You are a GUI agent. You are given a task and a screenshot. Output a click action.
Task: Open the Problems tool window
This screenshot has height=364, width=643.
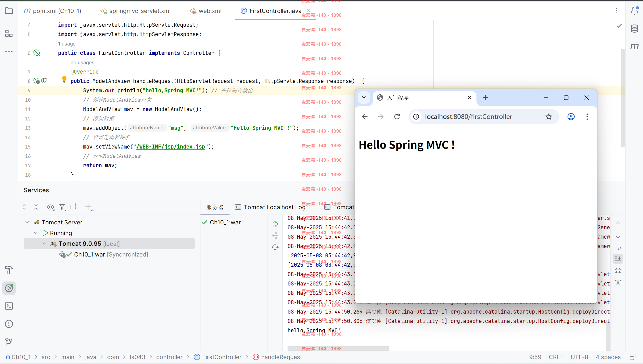[x=9, y=324]
